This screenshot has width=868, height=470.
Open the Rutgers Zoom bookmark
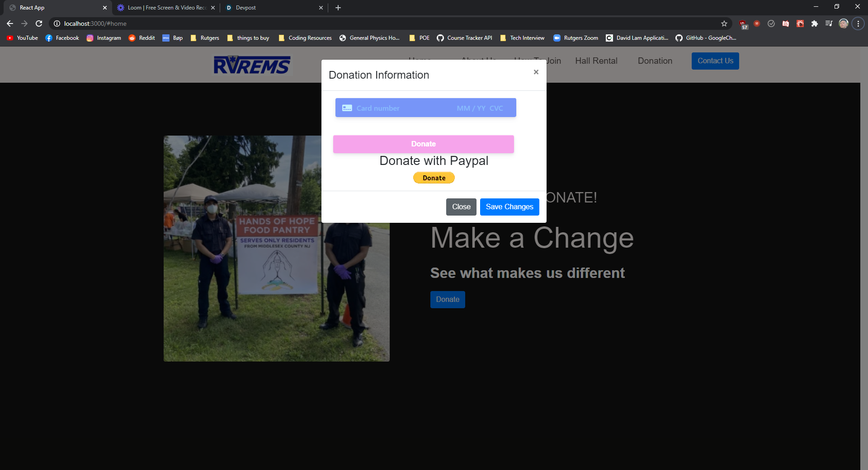pos(576,38)
